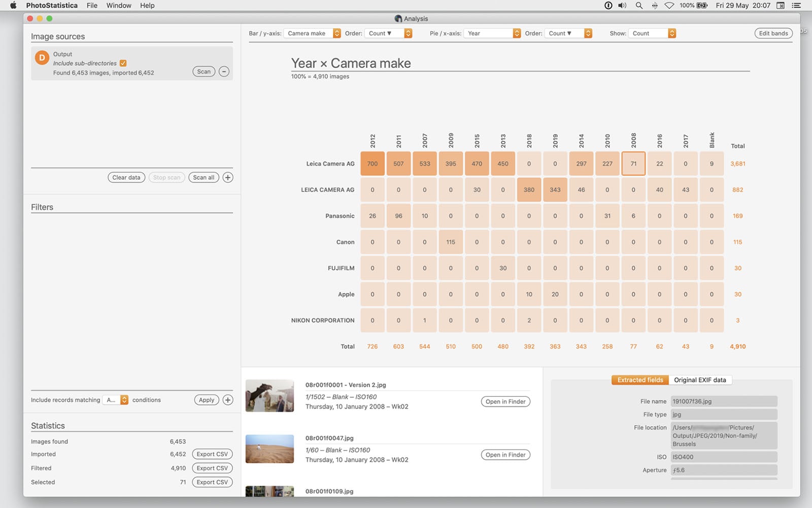Open Wi-Fi status in the menu bar
Screen dimensions: 812x508
669,6
